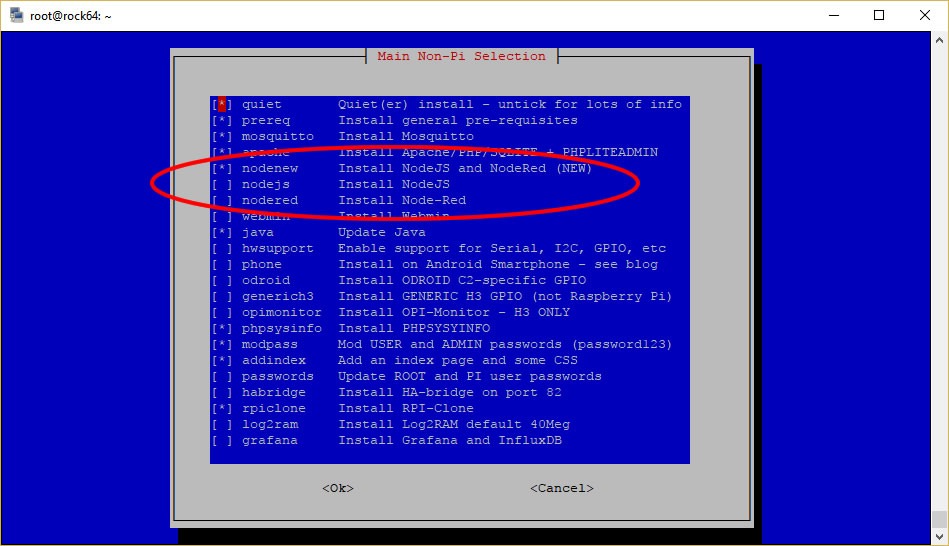Screen dimensions: 949x546
Task: Click the 'root@rock64: ~' window title
Action: click(x=71, y=16)
